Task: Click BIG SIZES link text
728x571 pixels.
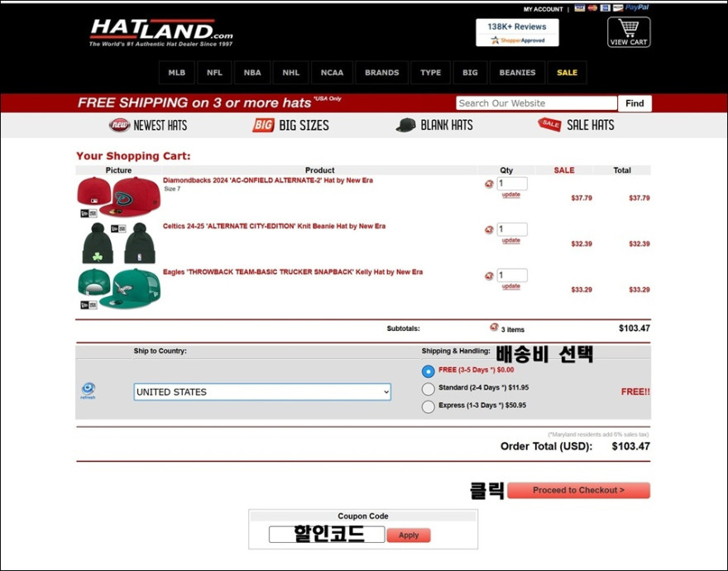Action: (304, 126)
